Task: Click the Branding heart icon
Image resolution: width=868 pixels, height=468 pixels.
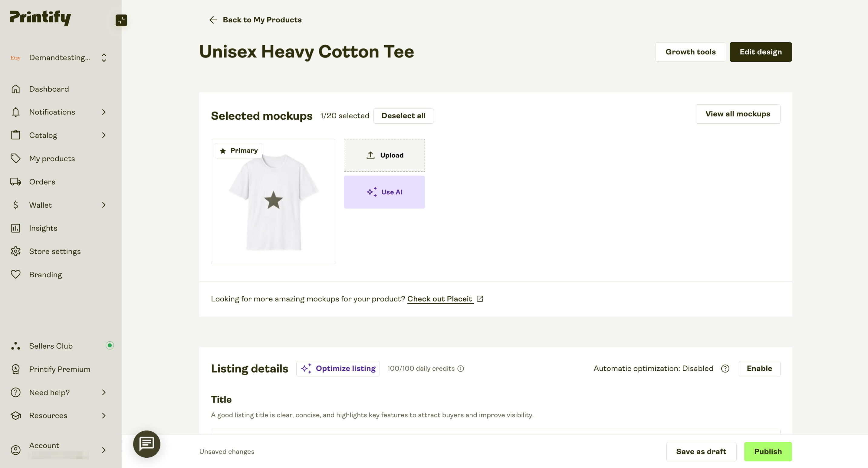Action: [x=15, y=275]
